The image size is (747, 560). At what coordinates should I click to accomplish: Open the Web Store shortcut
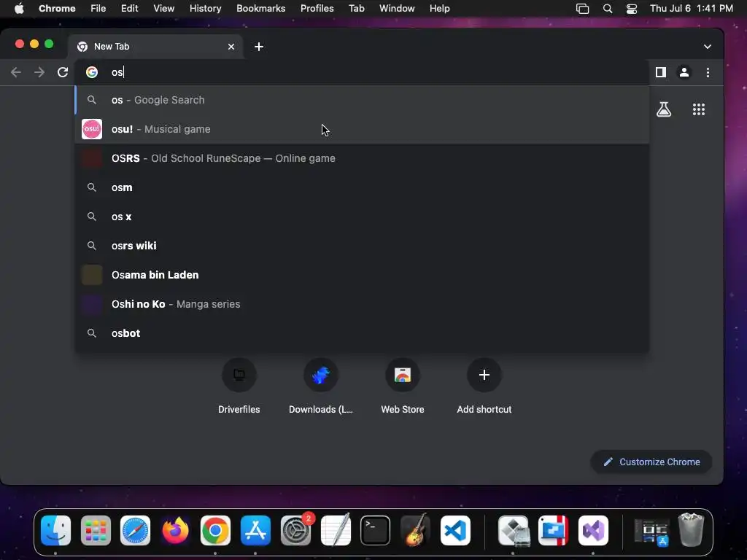(403, 386)
